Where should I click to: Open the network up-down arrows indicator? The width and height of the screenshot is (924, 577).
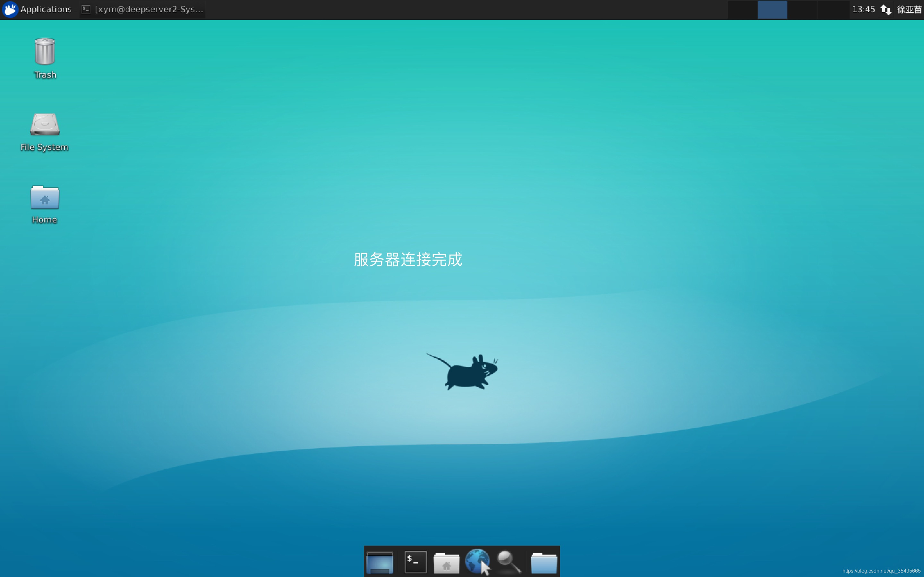click(886, 9)
